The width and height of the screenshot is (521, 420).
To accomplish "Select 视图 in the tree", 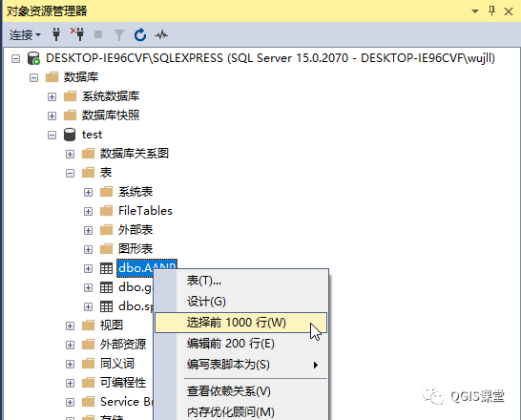I will coord(112,325).
